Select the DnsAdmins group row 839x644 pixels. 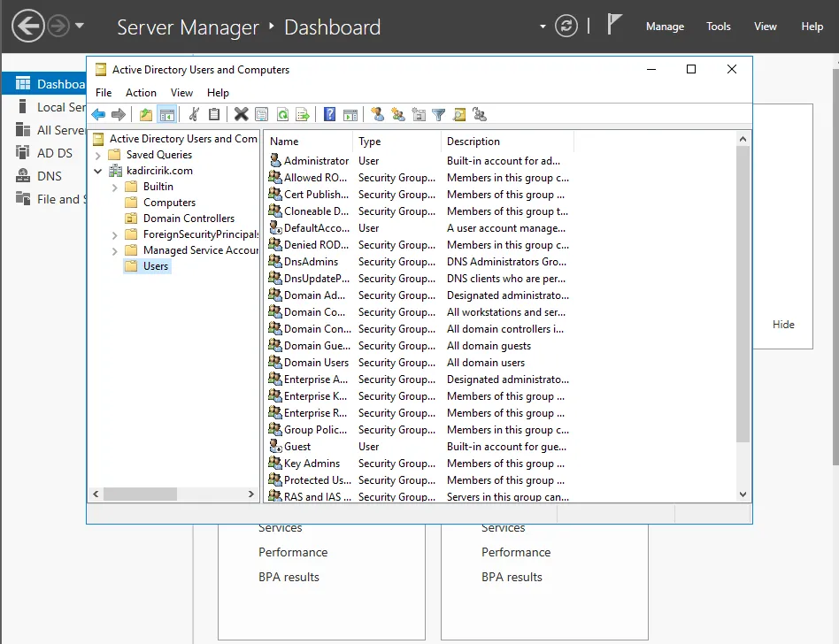tap(419, 262)
